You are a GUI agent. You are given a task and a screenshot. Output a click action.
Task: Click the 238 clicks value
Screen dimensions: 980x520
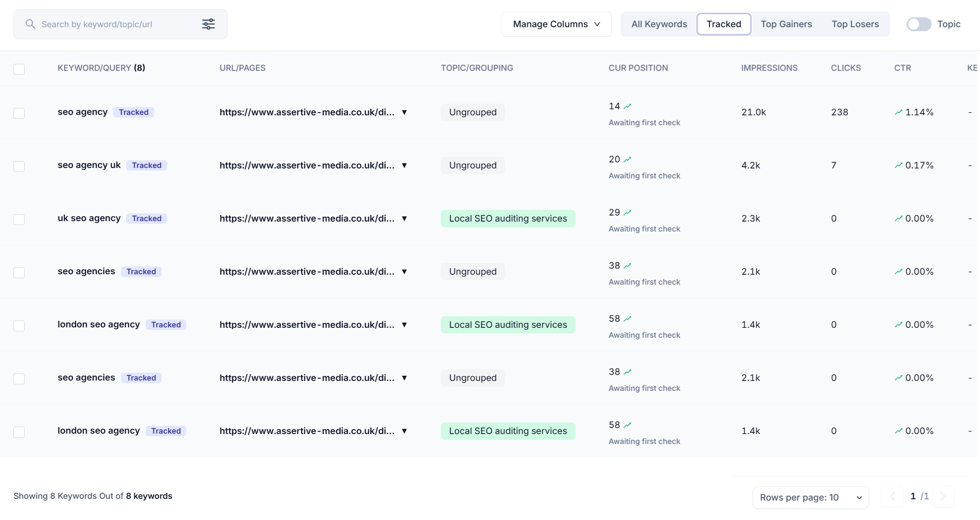840,112
